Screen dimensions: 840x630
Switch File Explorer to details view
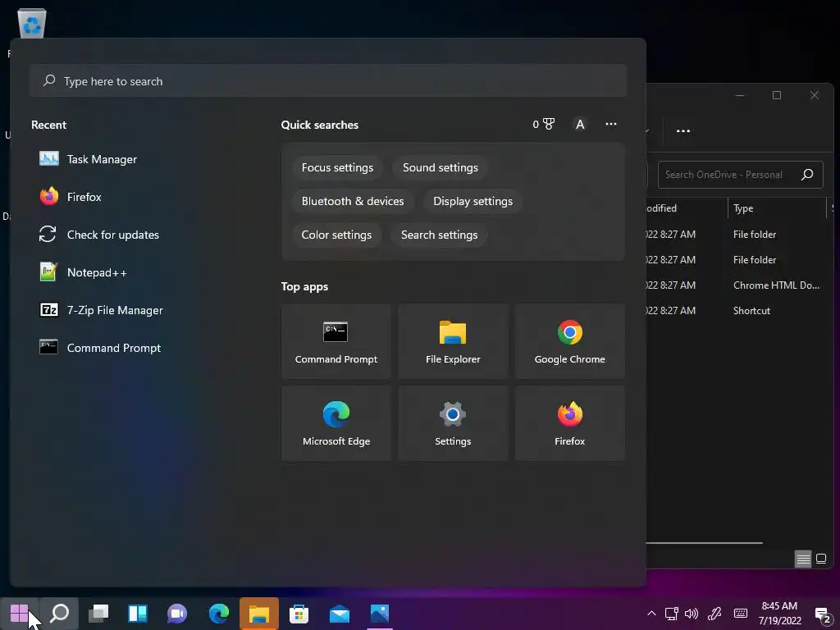pyautogui.click(x=803, y=559)
